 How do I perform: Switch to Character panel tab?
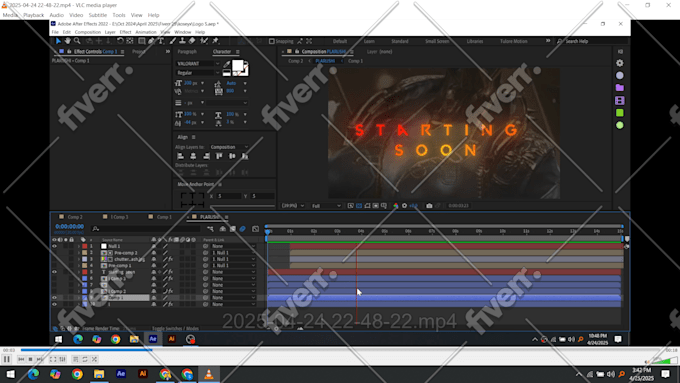pos(222,52)
